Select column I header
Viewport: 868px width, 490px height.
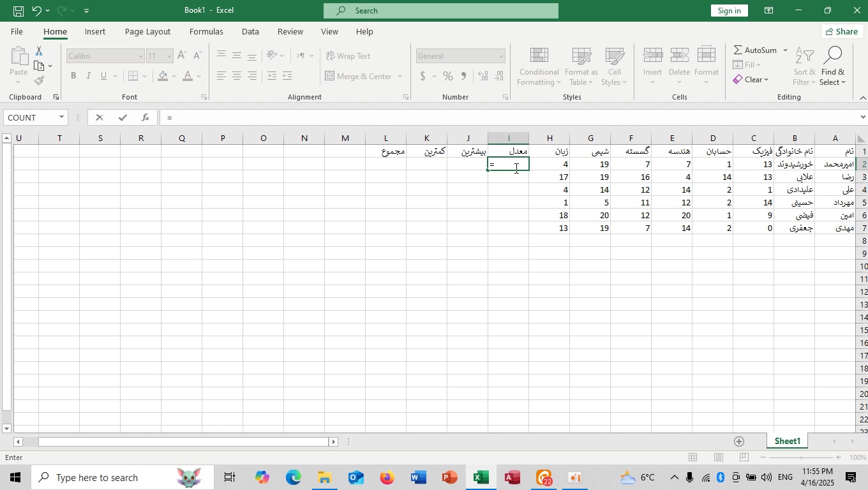tap(509, 138)
